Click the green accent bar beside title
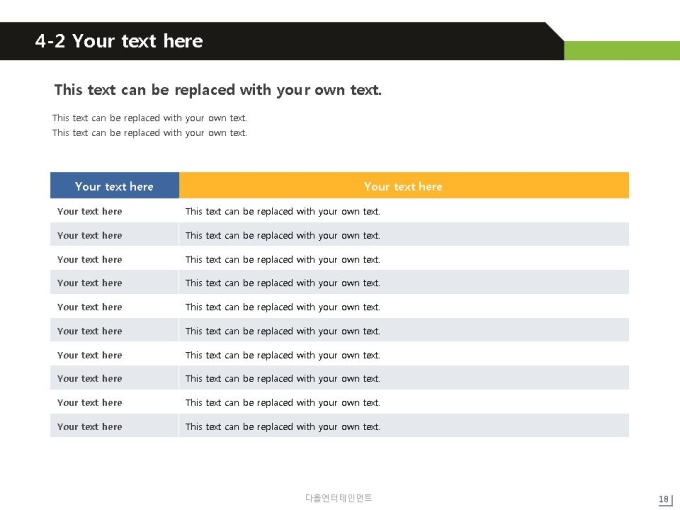 pos(622,51)
